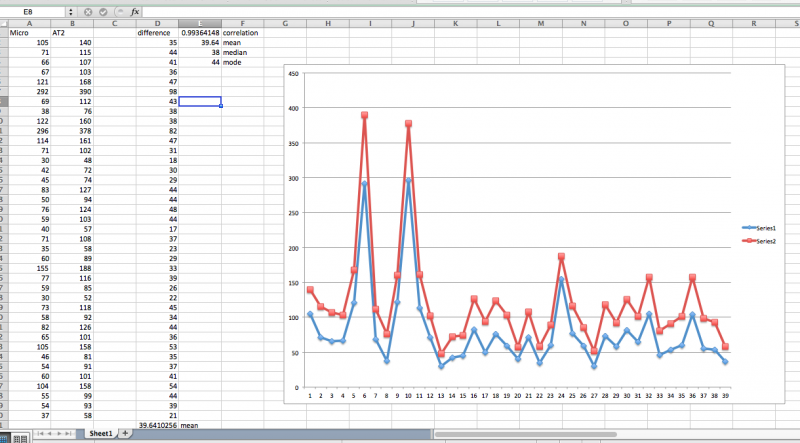Click the formula builder round button
The width and height of the screenshot is (800, 443).
coord(118,11)
